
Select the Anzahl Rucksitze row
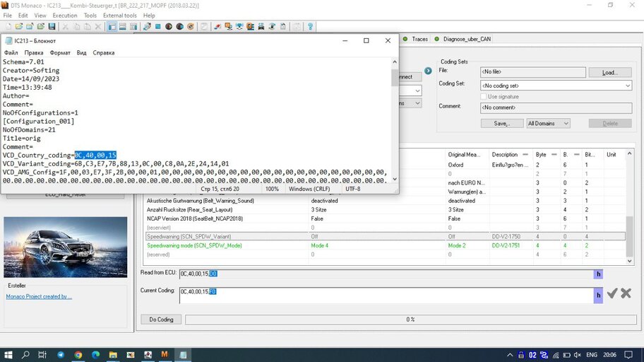tap(386, 210)
